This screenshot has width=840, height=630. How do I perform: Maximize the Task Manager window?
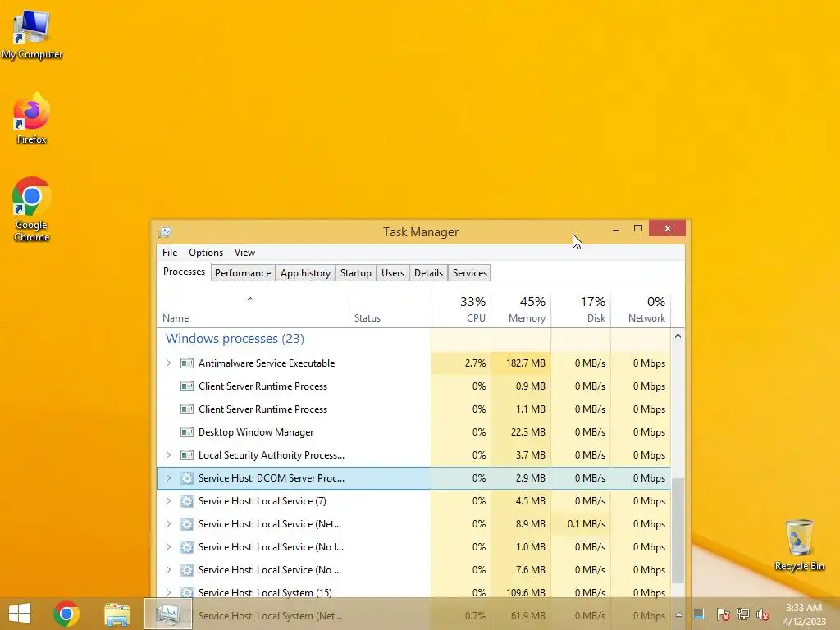tap(638, 229)
